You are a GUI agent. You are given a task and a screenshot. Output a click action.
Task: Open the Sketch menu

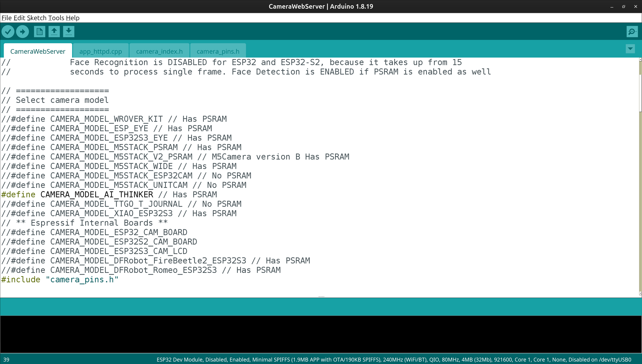coord(36,18)
